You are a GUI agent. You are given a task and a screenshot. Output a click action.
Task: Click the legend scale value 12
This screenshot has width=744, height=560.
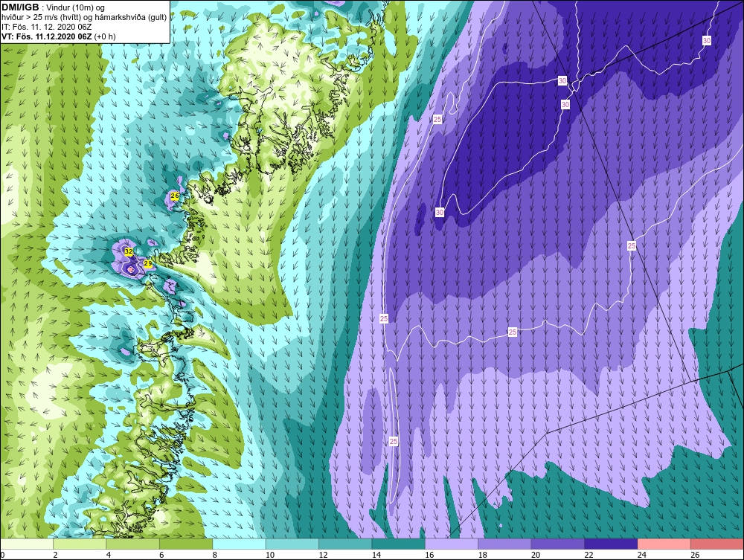pyautogui.click(x=323, y=555)
